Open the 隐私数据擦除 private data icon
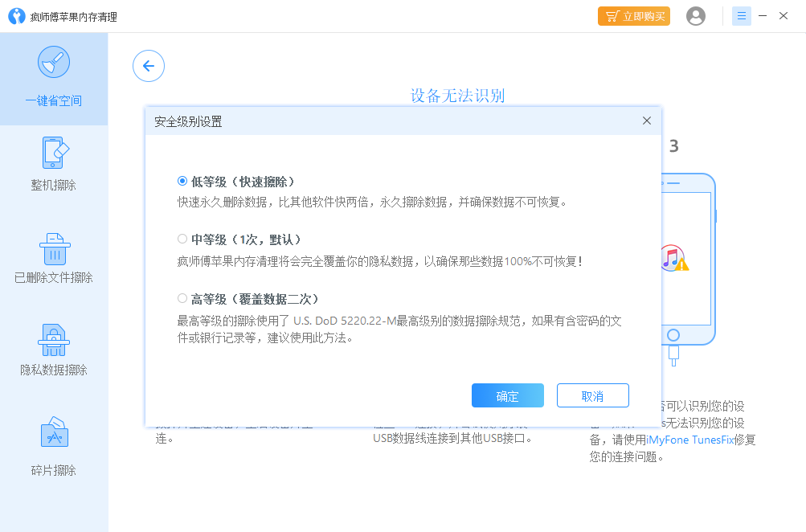 [x=54, y=340]
